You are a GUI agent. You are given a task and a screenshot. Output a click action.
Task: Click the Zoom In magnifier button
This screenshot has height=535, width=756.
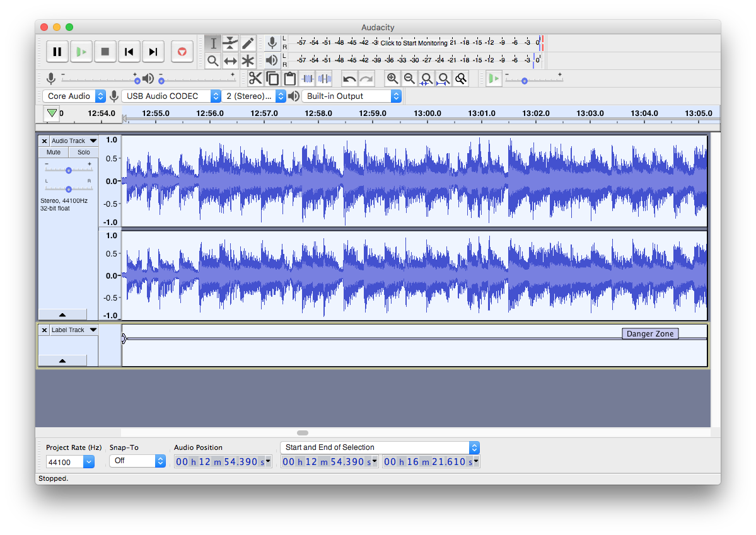pyautogui.click(x=392, y=79)
